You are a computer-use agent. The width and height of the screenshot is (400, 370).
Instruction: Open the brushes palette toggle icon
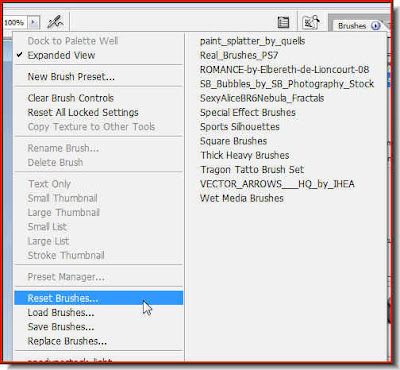pyautogui.click(x=283, y=22)
